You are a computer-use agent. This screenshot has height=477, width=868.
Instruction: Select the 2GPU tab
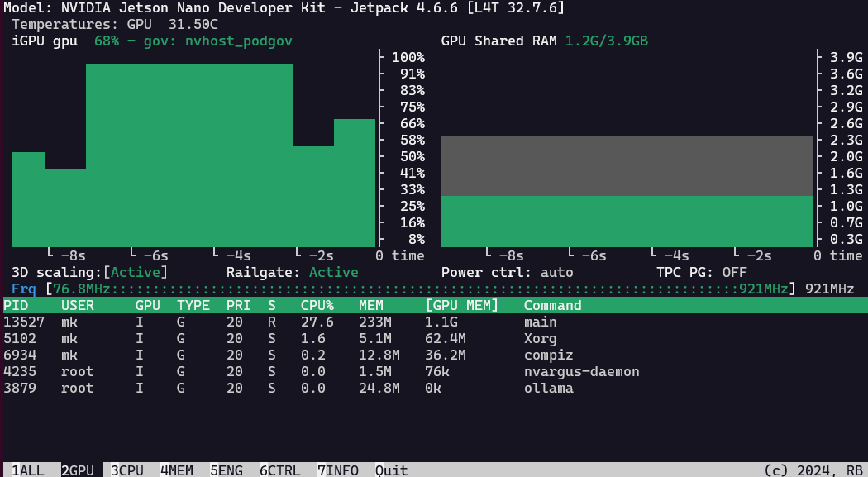[77, 470]
